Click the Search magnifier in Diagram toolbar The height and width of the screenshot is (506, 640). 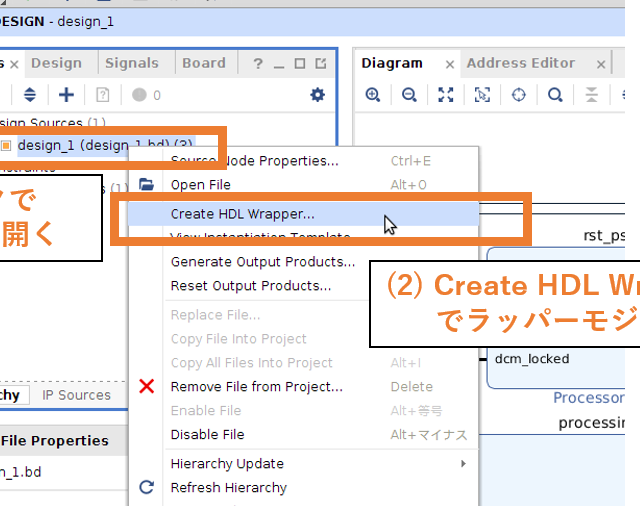pos(555,95)
